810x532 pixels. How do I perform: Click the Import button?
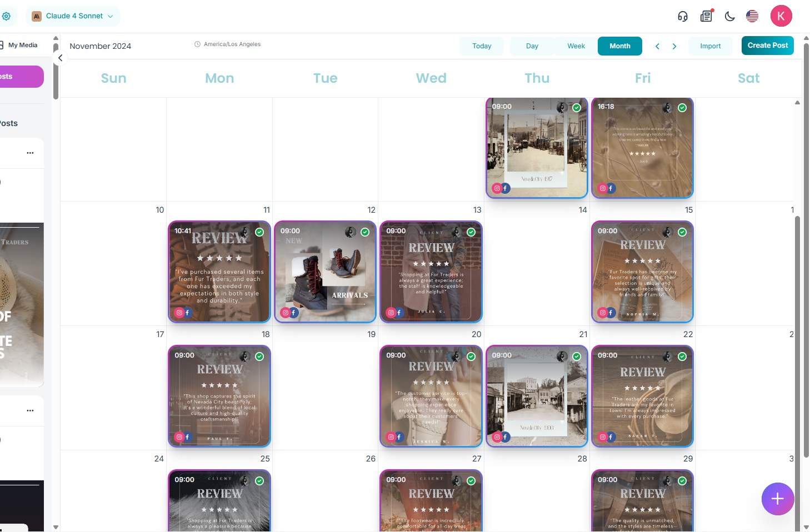point(711,46)
